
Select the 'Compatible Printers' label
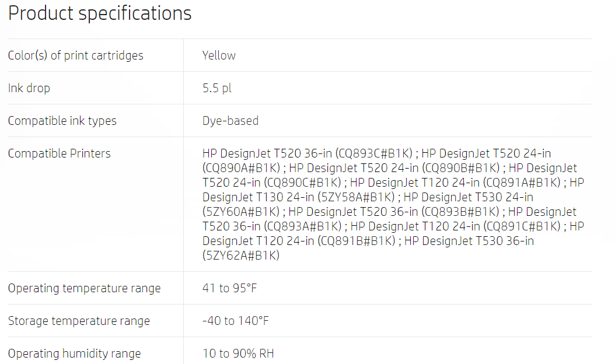(x=60, y=153)
